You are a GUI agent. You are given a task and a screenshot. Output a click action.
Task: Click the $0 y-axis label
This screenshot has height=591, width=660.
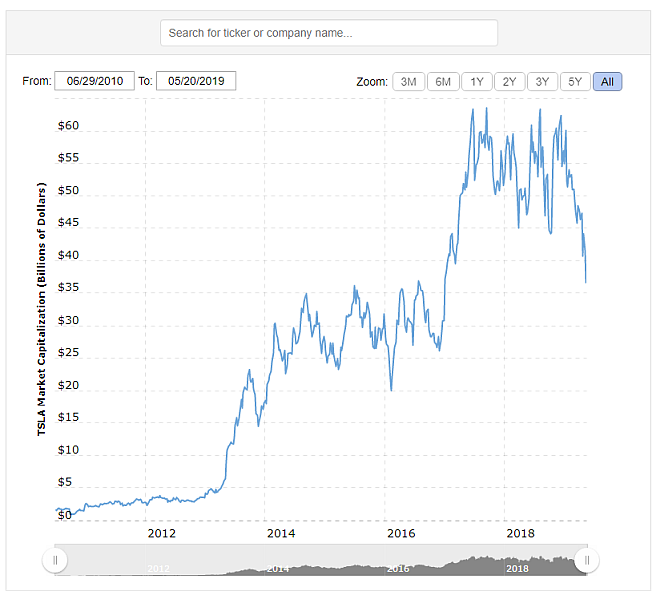(64, 515)
